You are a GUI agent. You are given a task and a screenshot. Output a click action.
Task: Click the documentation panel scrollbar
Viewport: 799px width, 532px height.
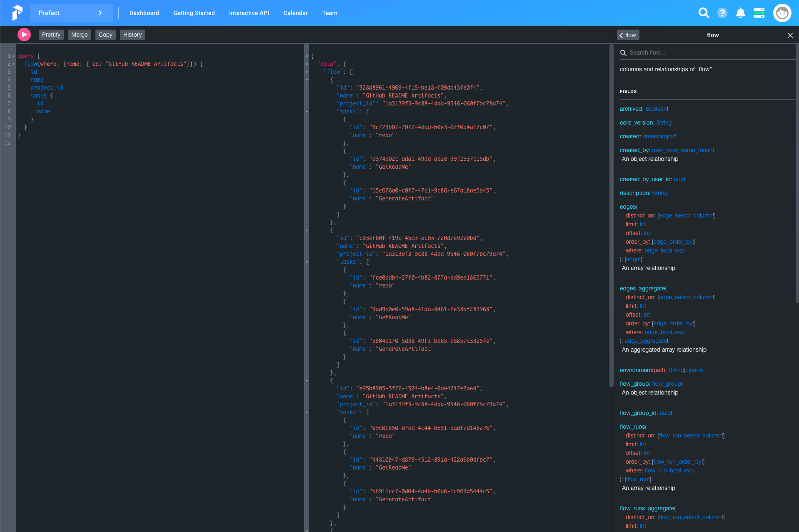(797, 173)
